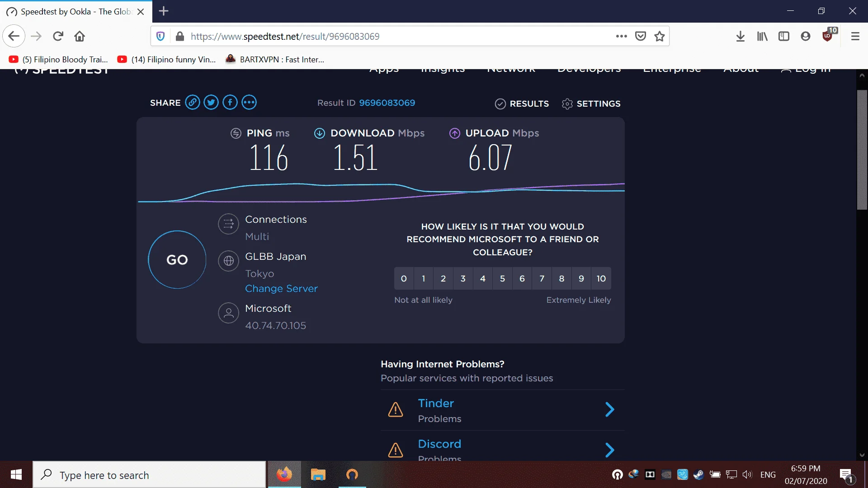Click the site security padlock icon
This screenshot has height=488, width=868.
[x=180, y=36]
